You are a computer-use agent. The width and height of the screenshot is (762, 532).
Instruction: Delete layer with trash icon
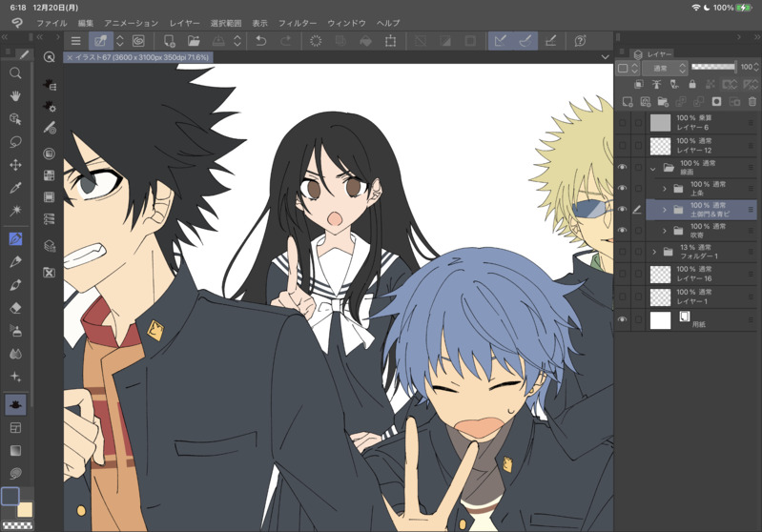click(752, 102)
